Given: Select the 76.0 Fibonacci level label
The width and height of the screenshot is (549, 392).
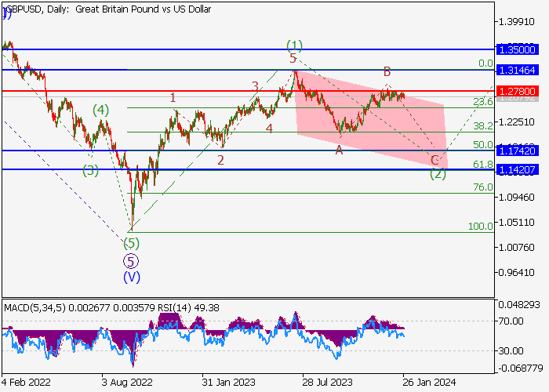Looking at the screenshot, I should point(483,187).
